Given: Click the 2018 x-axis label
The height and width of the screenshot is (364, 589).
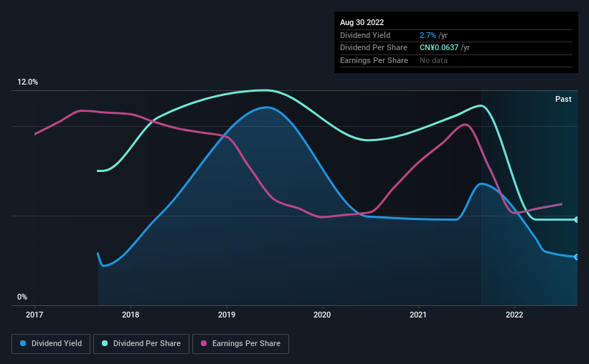Looking at the screenshot, I should click(x=131, y=315).
